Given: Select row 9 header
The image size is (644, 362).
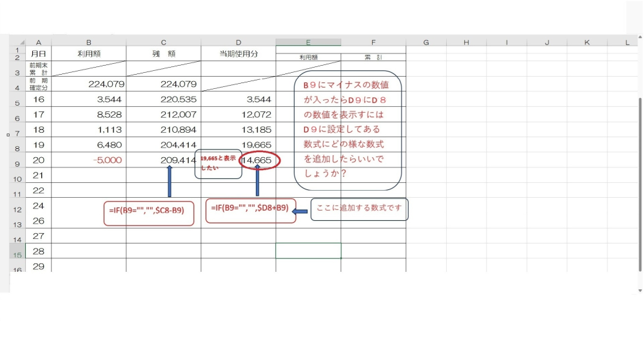Looking at the screenshot, I should tap(17, 163).
